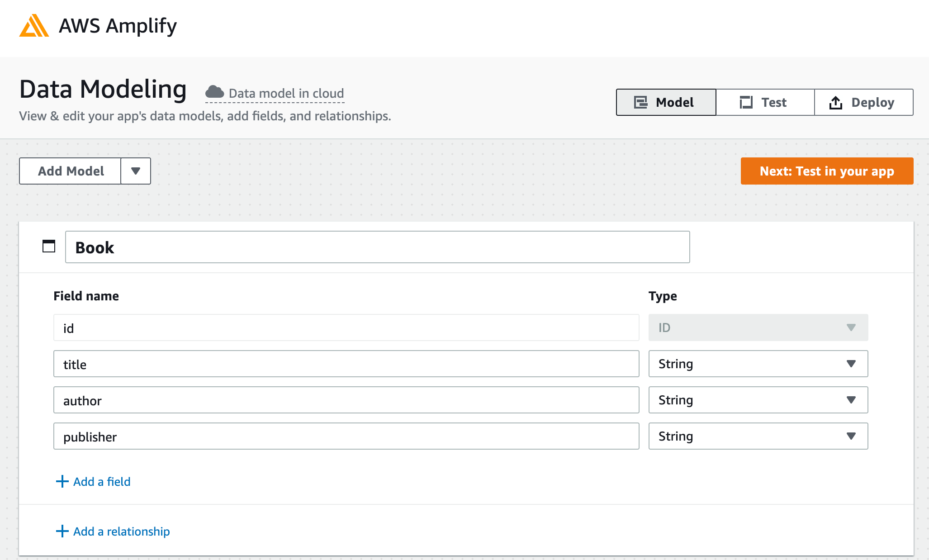This screenshot has width=929, height=560.
Task: Open the type dropdown for title
Action: (x=758, y=364)
